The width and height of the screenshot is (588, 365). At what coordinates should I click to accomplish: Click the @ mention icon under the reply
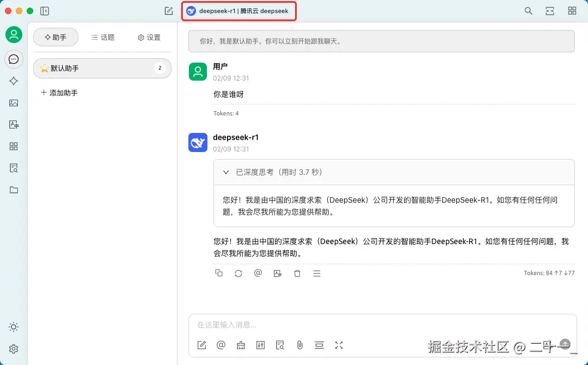coord(258,273)
